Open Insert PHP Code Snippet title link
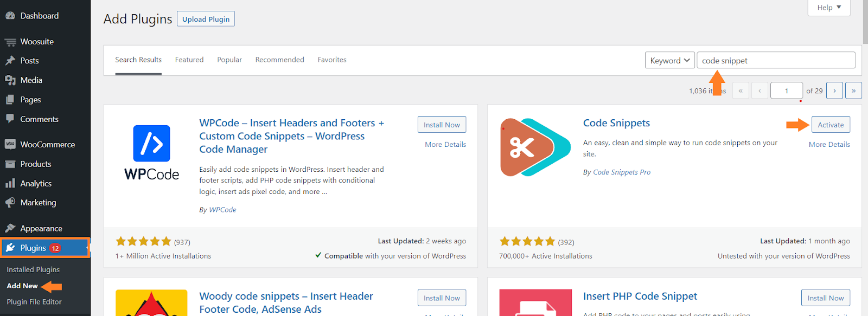This screenshot has width=868, height=316. tap(640, 296)
